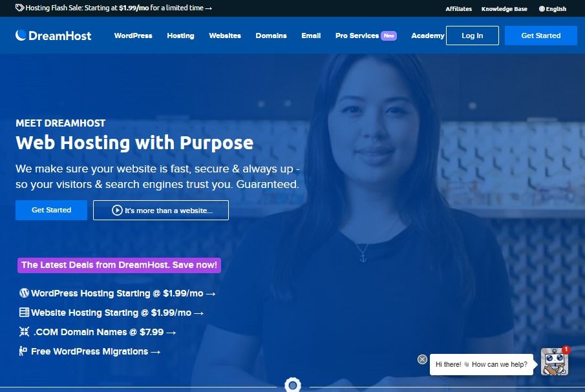585x392 pixels.
Task: Click the icon next to .COM Domain Names
Action: [x=24, y=332]
